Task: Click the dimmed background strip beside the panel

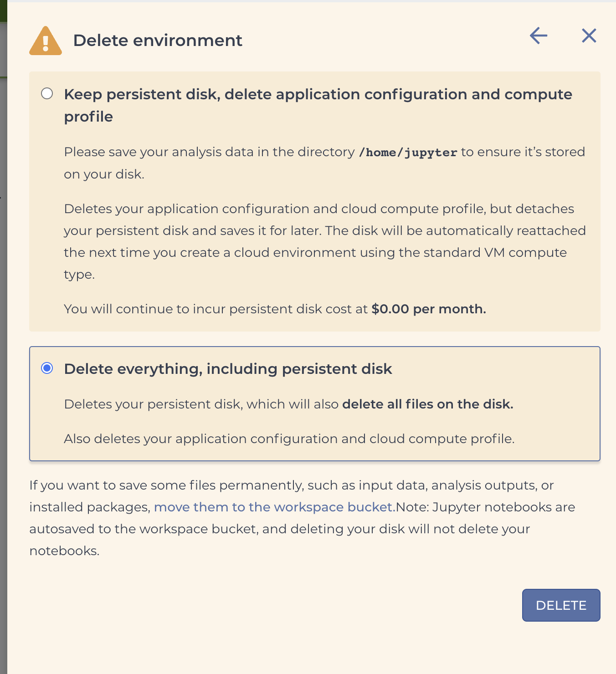Action: pos(3,364)
